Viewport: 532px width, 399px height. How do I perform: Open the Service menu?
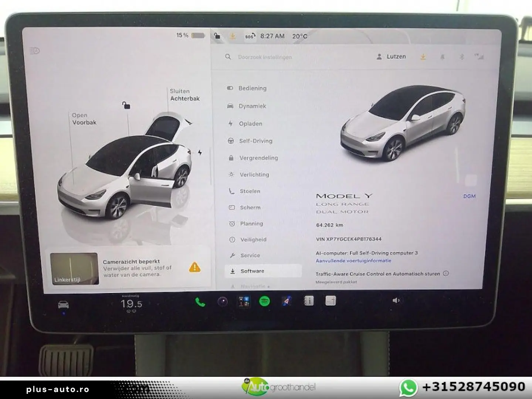(x=250, y=255)
